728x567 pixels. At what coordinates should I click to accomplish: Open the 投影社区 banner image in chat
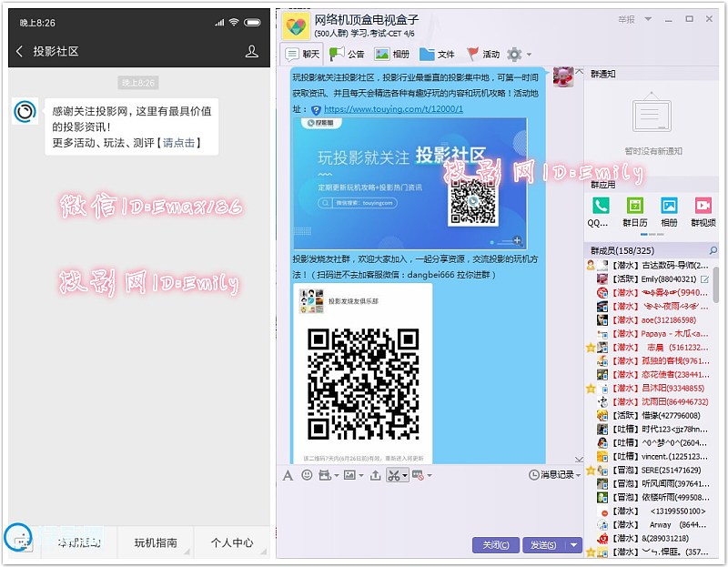click(410, 183)
